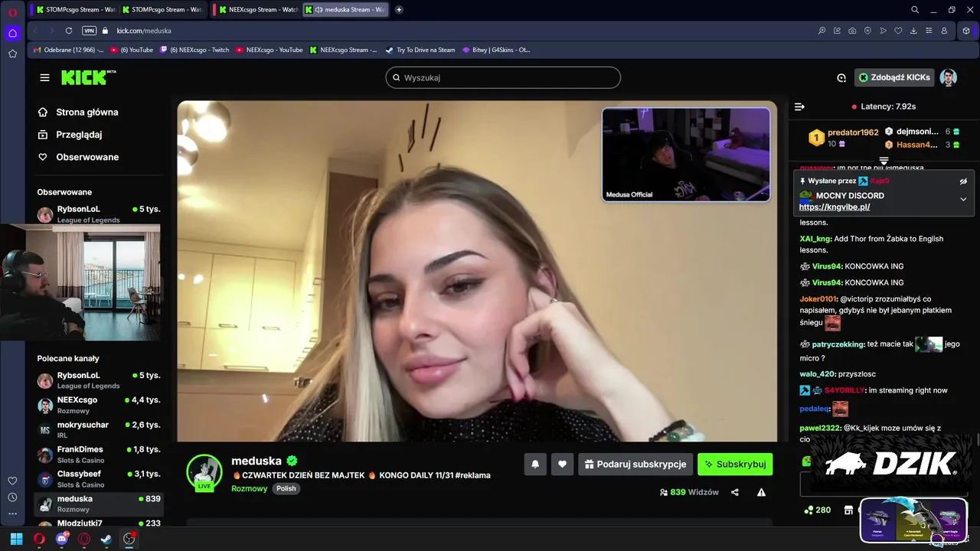980x551 pixels.
Task: Click the browser profile icon
Action: pos(944,31)
